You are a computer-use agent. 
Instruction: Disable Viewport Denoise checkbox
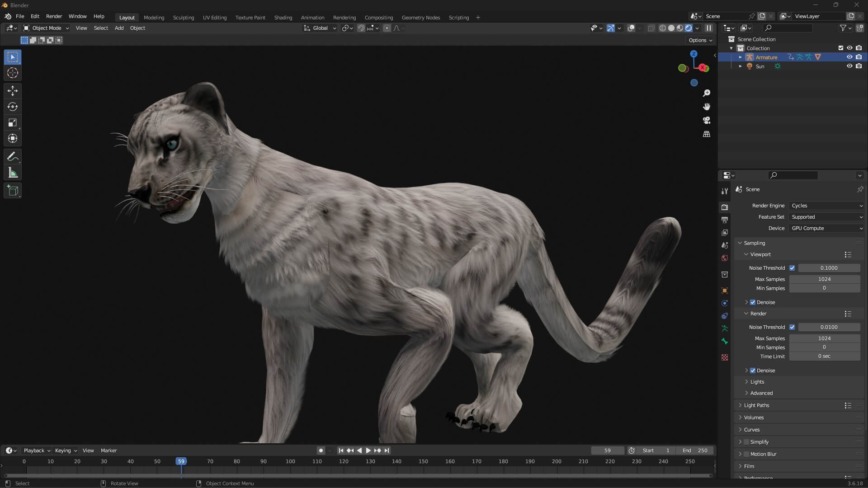click(x=753, y=302)
